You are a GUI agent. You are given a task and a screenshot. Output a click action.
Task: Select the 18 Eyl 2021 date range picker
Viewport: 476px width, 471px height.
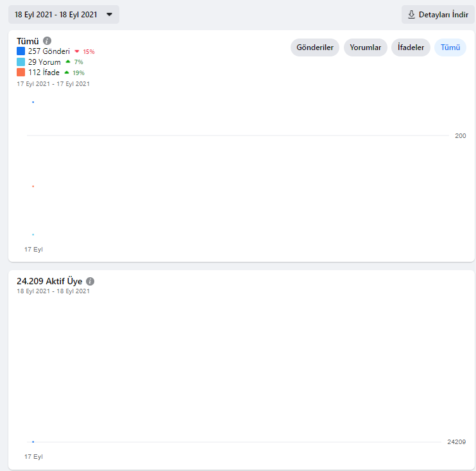tap(64, 15)
